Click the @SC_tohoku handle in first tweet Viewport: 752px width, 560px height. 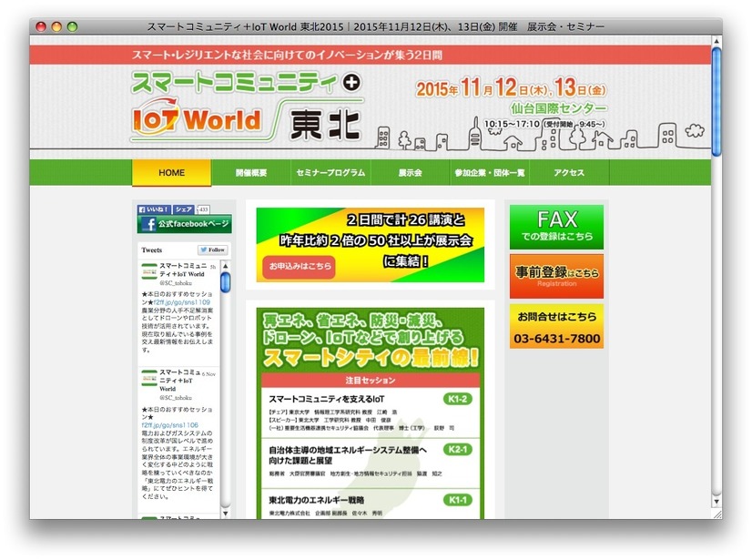click(x=176, y=283)
